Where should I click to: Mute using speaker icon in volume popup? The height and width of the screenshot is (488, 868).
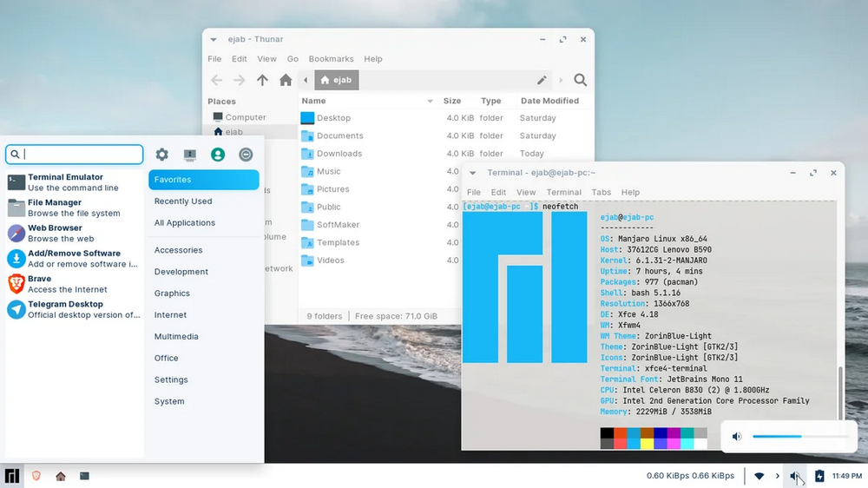pyautogui.click(x=737, y=436)
